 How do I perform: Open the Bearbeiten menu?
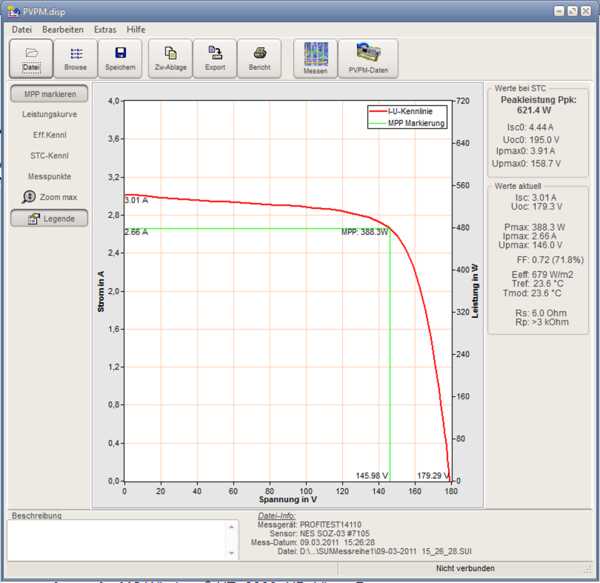[x=63, y=30]
